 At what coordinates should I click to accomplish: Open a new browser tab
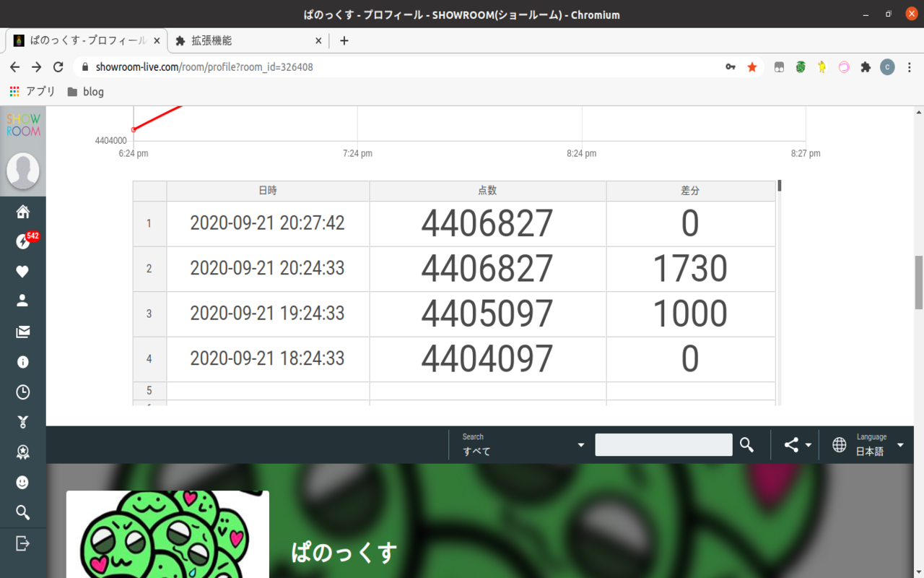[x=344, y=40]
